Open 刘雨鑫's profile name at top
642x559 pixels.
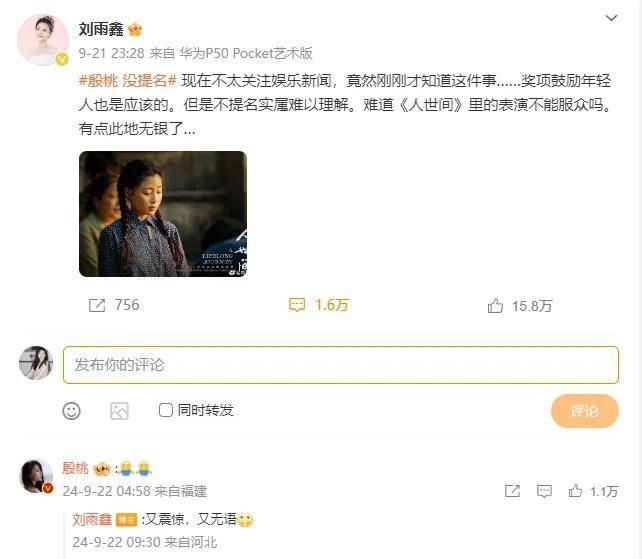pyautogui.click(x=101, y=29)
